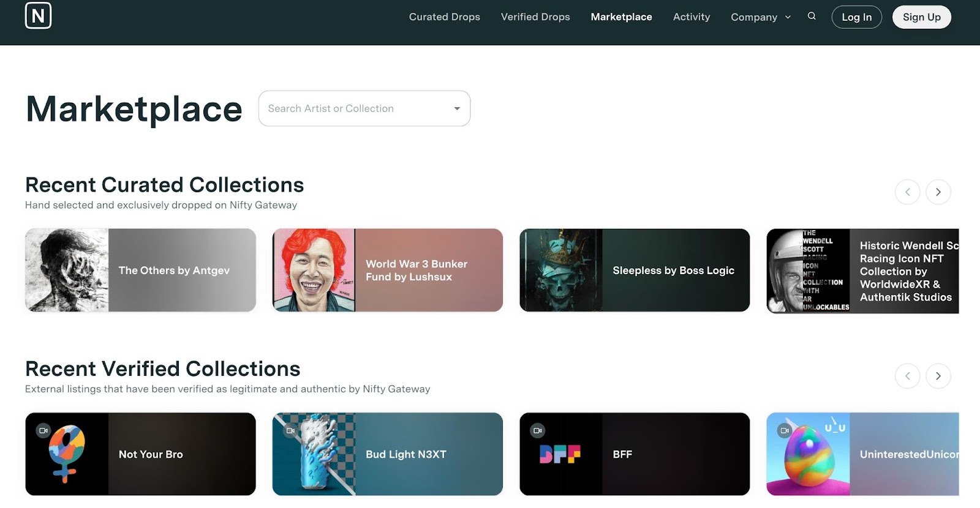
Task: Expand the Company menu dropdown
Action: [x=761, y=17]
